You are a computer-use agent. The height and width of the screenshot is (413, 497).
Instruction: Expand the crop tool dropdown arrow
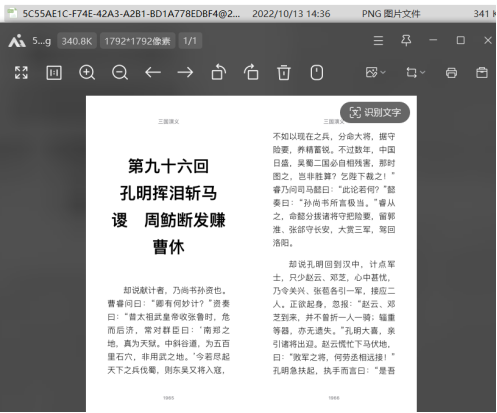pyautogui.click(x=422, y=72)
